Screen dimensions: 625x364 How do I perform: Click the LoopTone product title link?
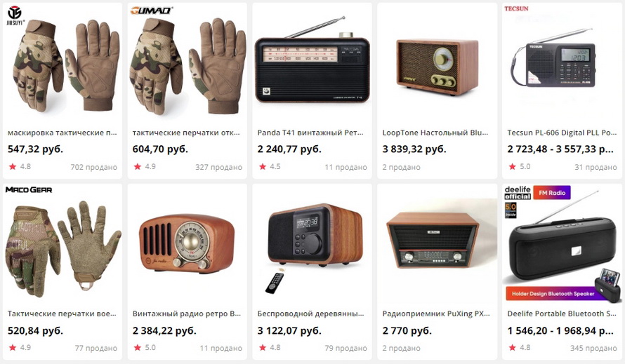(x=435, y=133)
